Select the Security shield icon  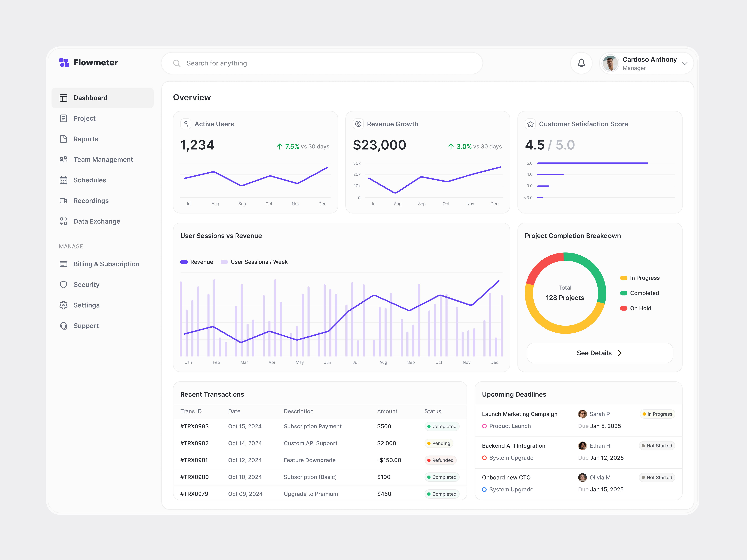point(64,284)
